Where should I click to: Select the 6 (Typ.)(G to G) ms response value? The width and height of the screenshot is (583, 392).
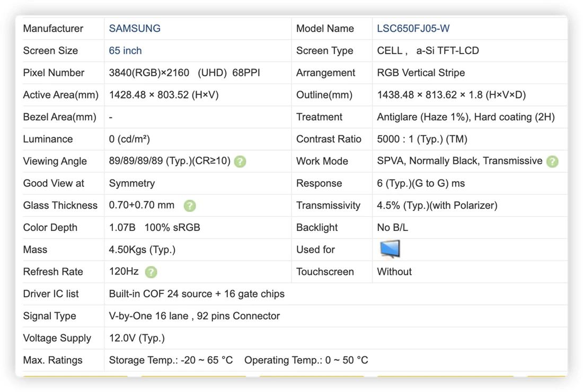pos(421,183)
